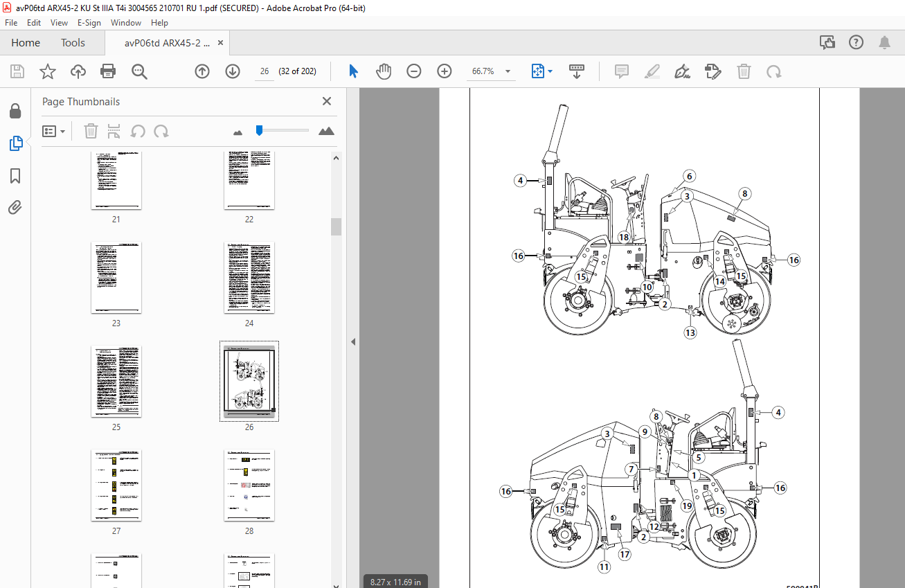Rotate the view with the toolbar rotate icon

coord(774,71)
